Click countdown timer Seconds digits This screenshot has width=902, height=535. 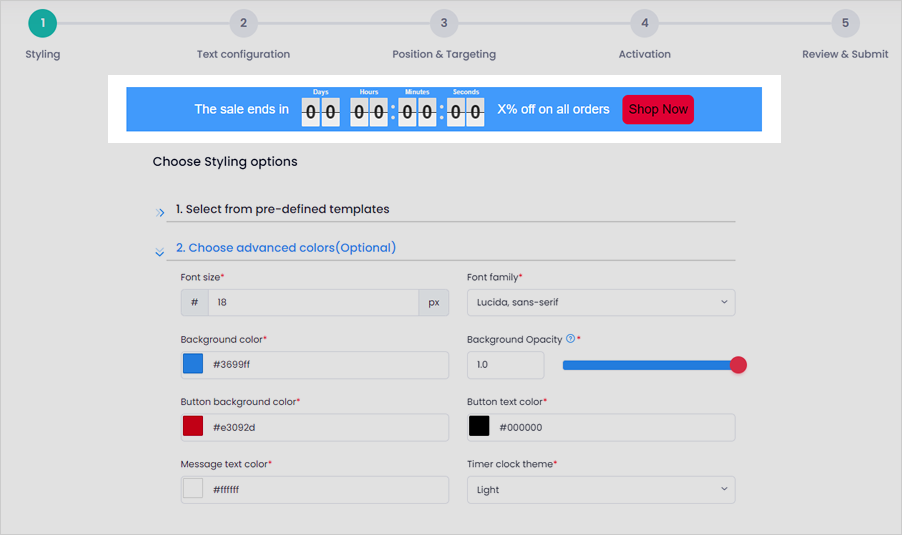click(465, 112)
